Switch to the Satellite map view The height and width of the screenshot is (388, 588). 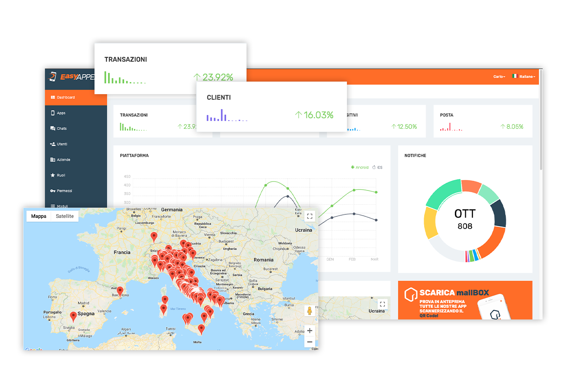point(65,216)
